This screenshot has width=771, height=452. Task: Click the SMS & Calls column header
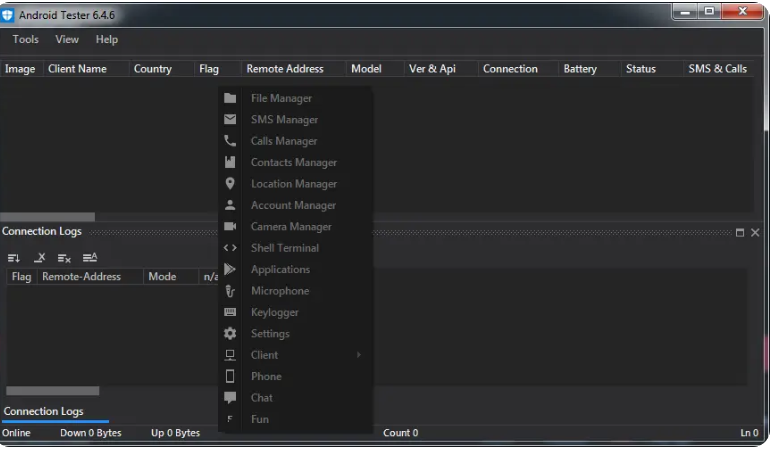point(717,69)
